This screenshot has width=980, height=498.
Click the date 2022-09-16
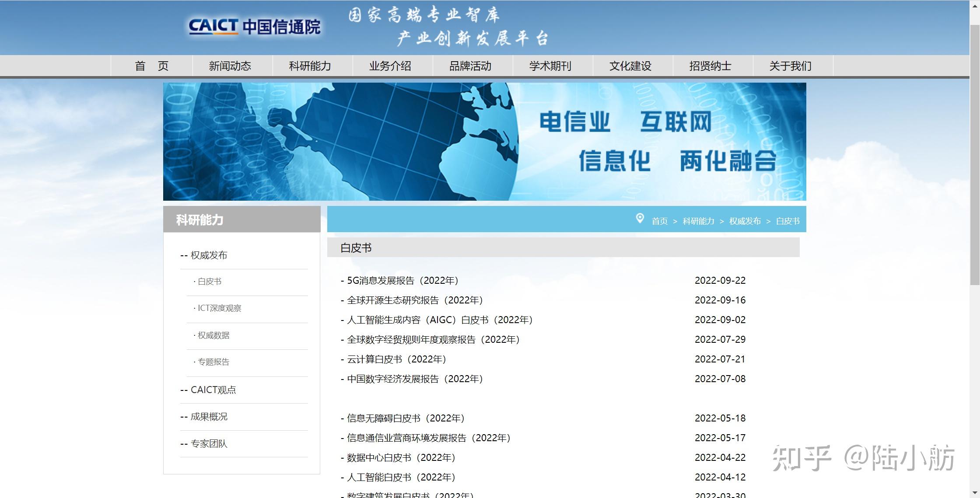pyautogui.click(x=720, y=300)
